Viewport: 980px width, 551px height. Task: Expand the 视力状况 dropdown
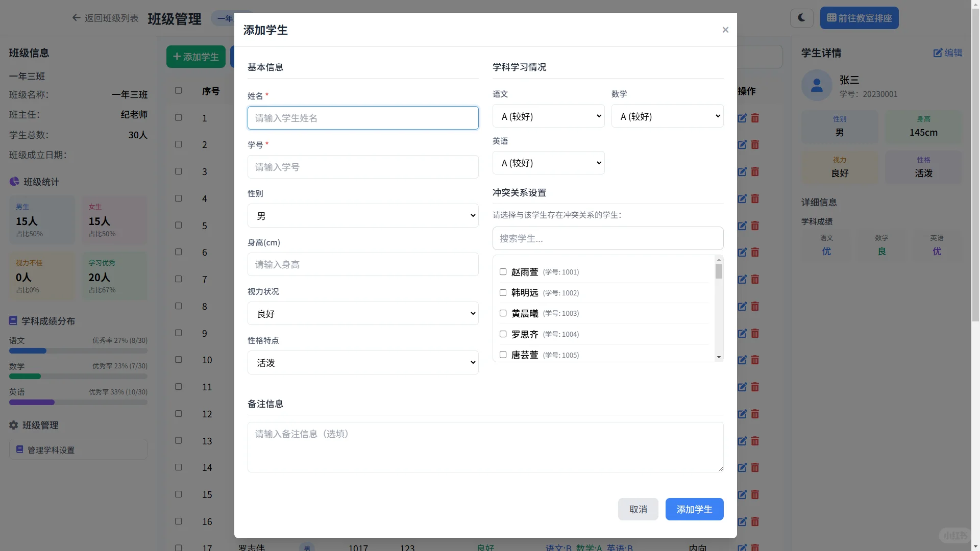pos(363,314)
